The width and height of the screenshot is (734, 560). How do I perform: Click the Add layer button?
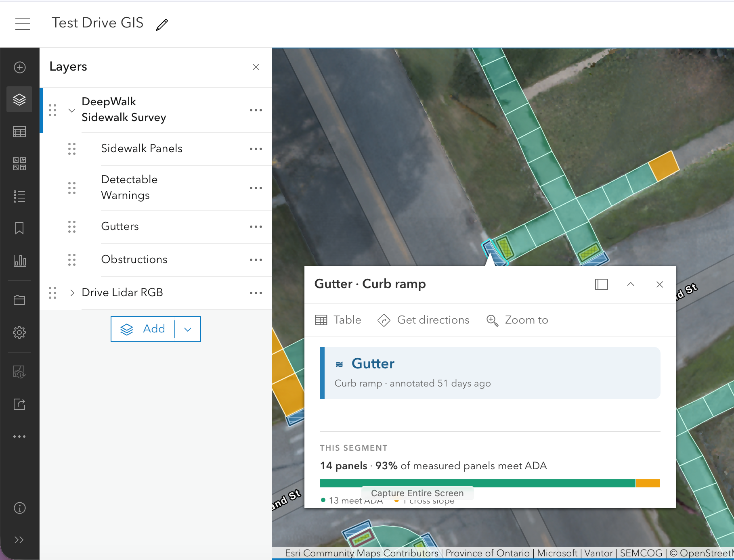143,329
